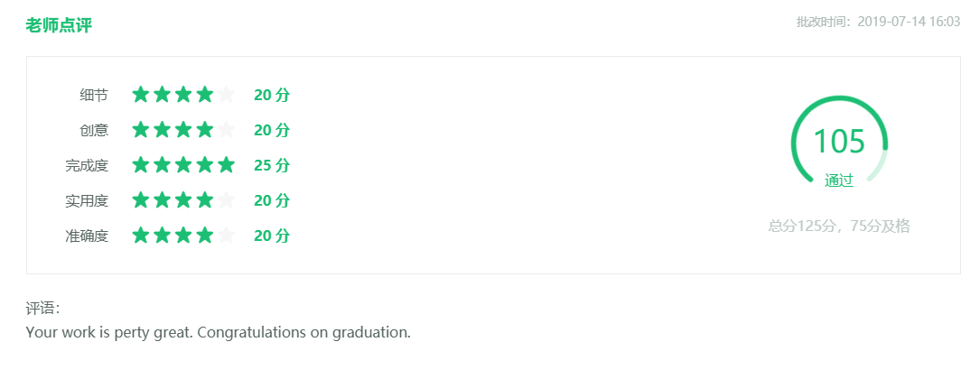
Task: Click the 准确度 category label
Action: point(87,236)
